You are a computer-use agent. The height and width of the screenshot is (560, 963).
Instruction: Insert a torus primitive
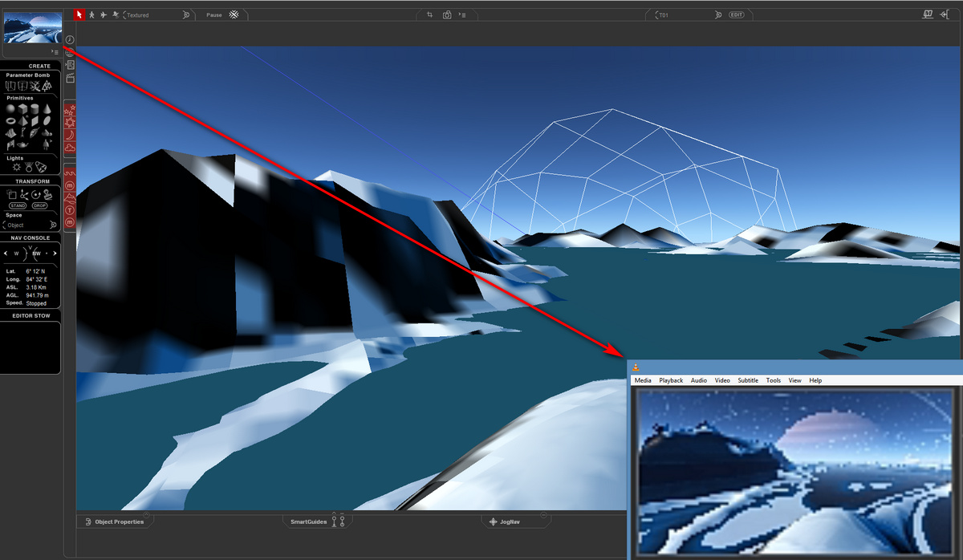tap(11, 121)
